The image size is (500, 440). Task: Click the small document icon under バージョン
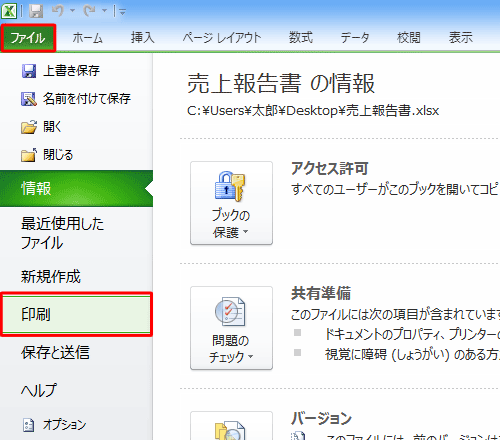(x=298, y=436)
